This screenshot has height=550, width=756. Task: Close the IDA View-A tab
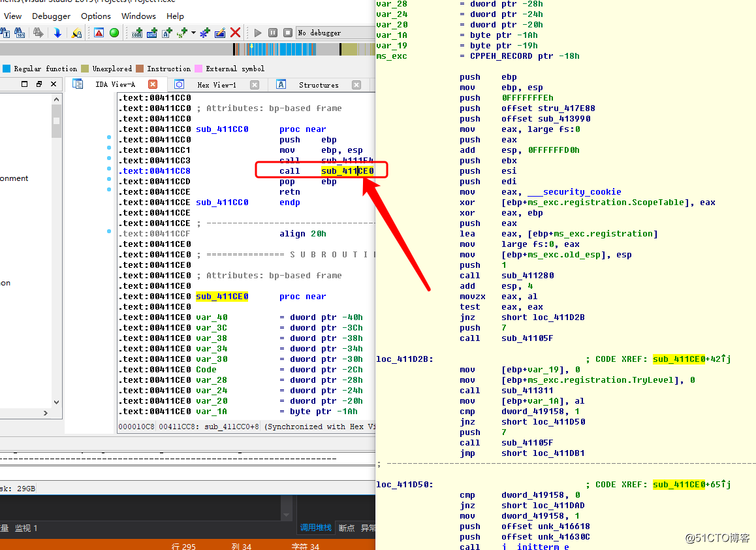pos(153,84)
